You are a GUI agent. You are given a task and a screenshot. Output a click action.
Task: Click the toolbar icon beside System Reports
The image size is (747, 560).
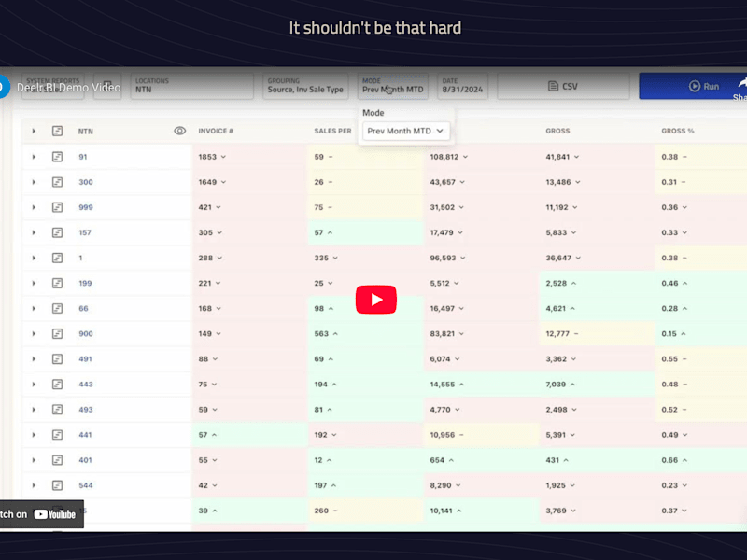click(x=107, y=86)
